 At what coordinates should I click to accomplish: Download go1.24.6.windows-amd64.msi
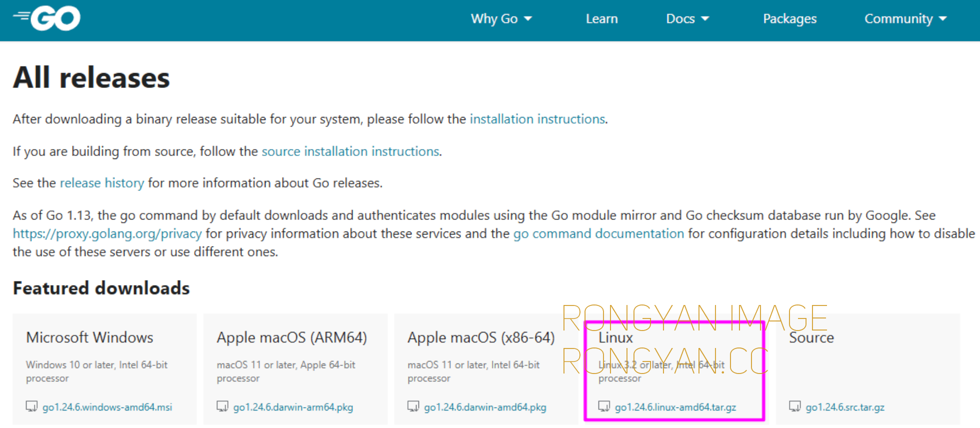[x=107, y=407]
